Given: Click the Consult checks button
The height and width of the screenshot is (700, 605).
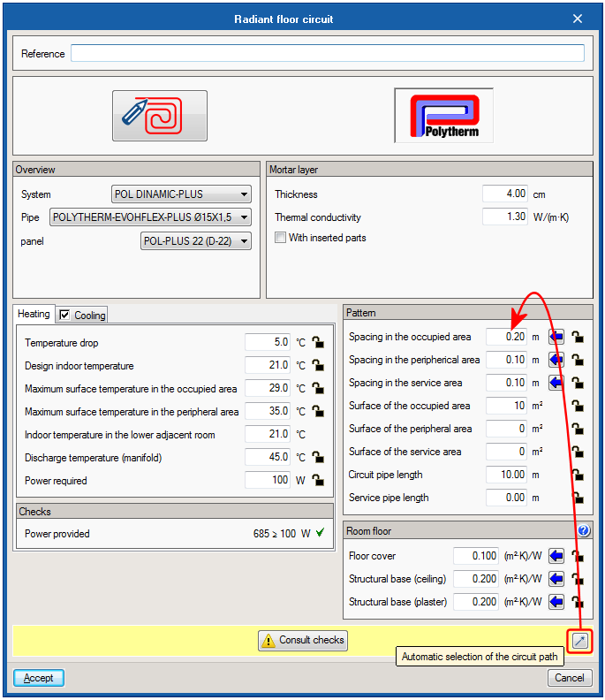Looking at the screenshot, I should (x=303, y=641).
